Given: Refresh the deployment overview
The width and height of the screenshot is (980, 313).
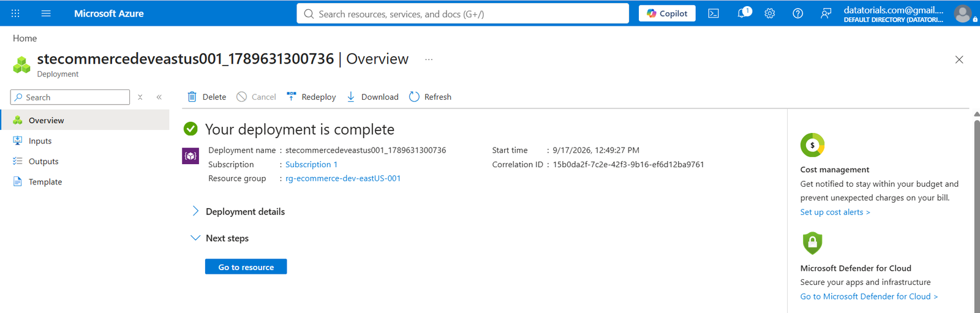Looking at the screenshot, I should tap(430, 97).
